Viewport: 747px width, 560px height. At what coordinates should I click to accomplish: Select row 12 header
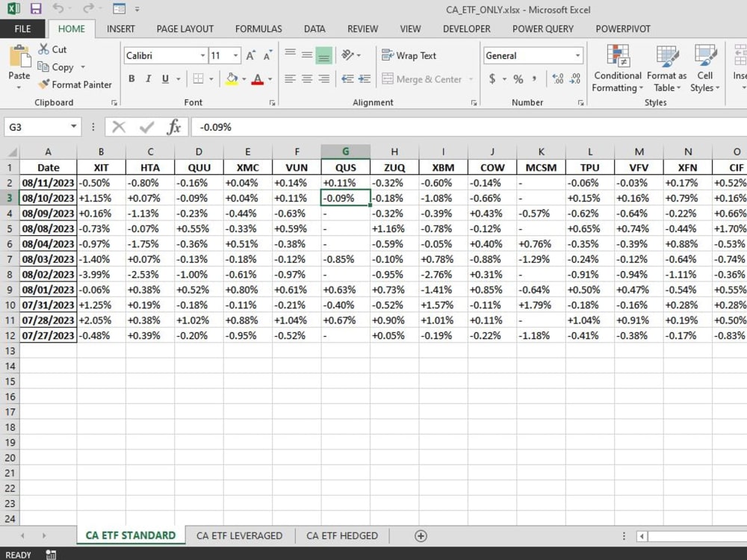coord(10,335)
